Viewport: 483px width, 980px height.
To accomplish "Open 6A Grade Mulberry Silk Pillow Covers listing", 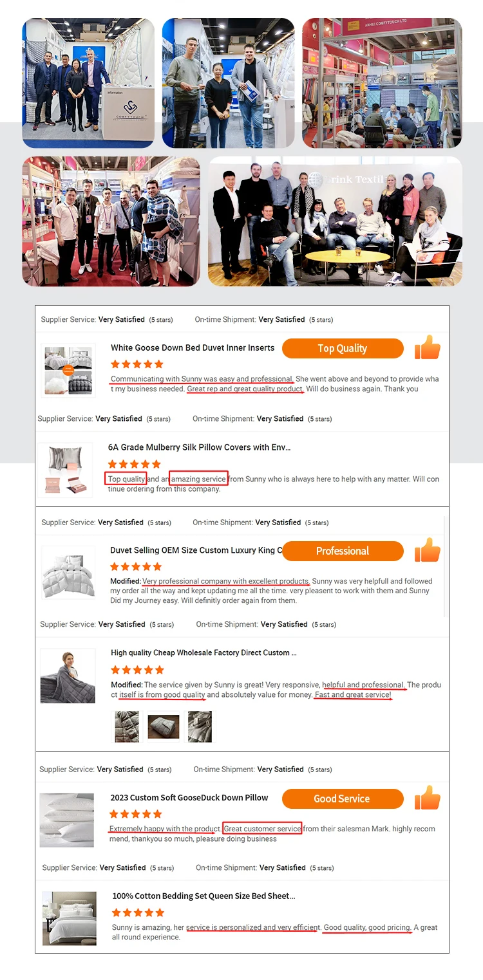I will [200, 447].
